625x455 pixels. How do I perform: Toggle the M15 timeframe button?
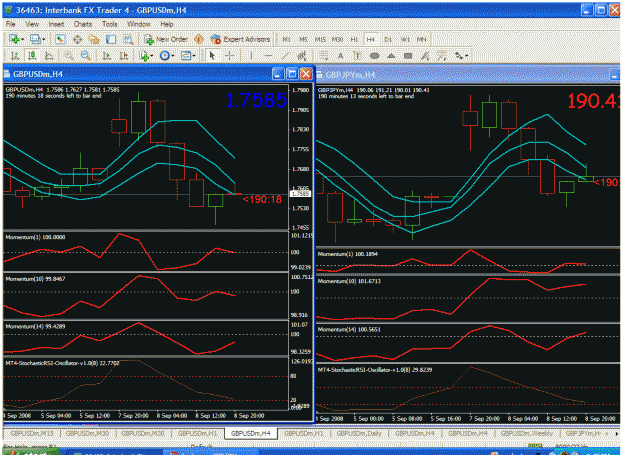(320, 39)
